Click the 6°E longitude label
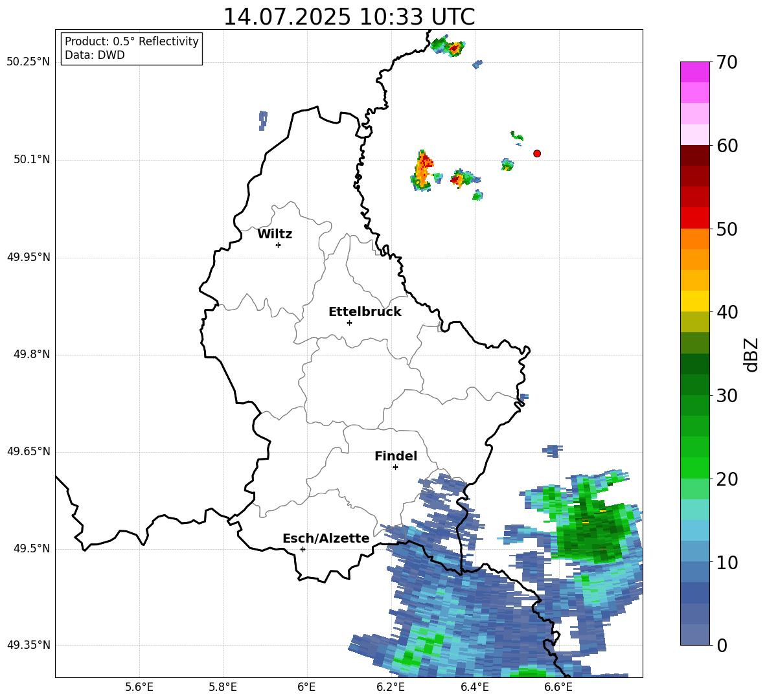Screen dimensions: 767x700 point(306,687)
